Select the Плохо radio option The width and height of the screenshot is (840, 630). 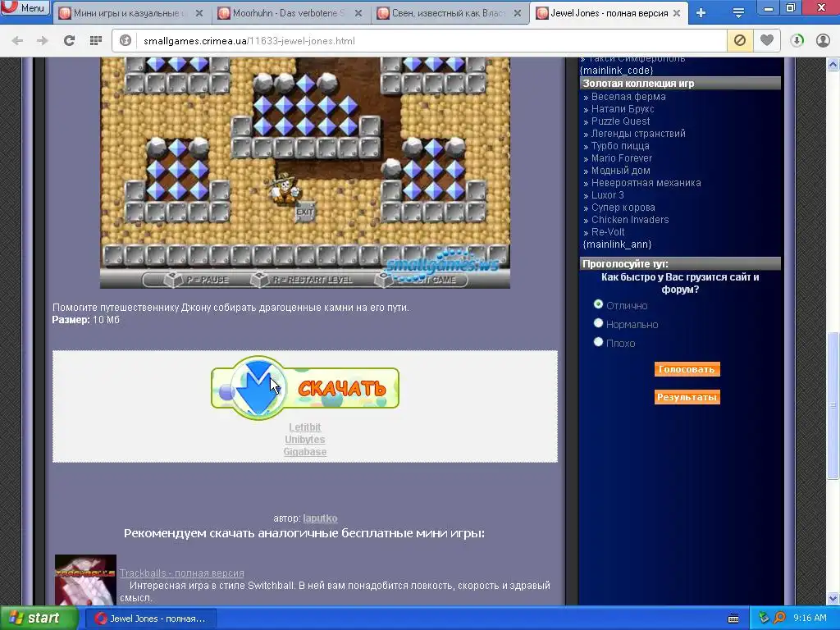click(x=598, y=342)
